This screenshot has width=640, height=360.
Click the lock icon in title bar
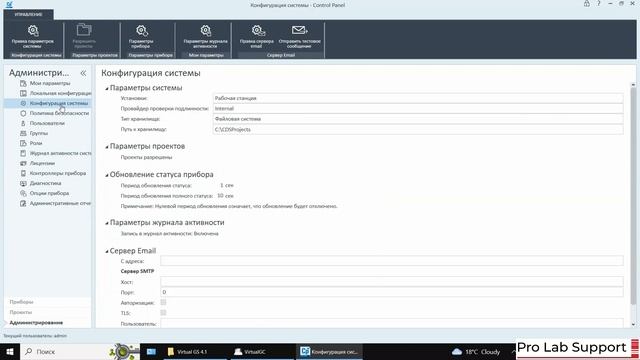point(587,4)
